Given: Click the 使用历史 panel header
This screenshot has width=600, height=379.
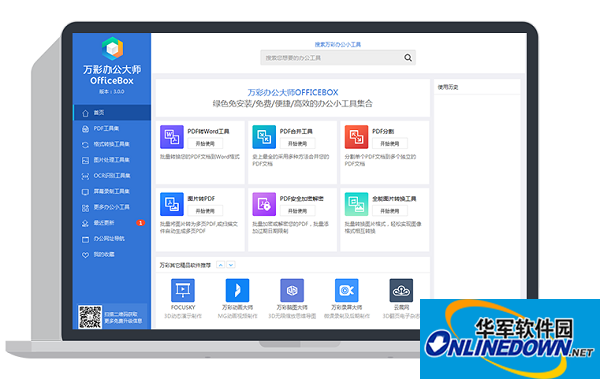Looking at the screenshot, I should (448, 87).
